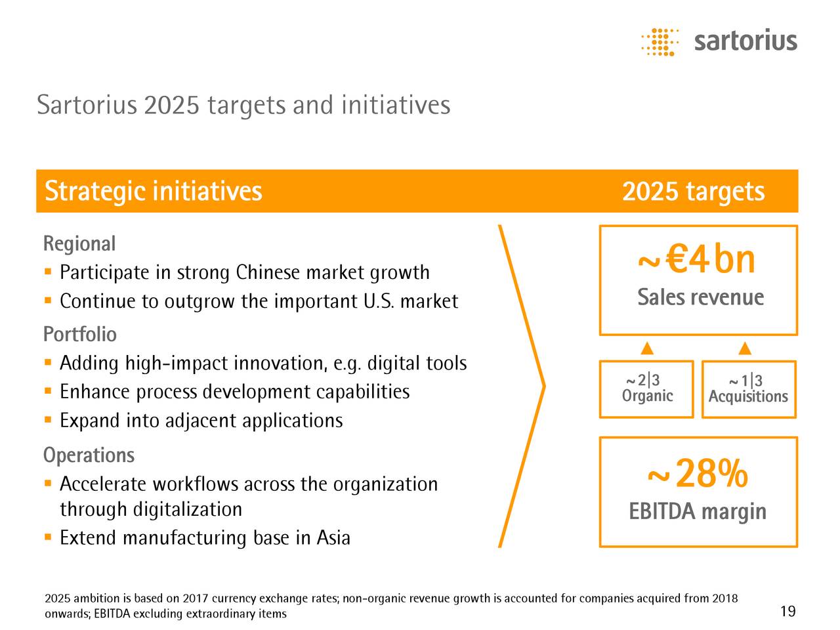Viewport: 840px width, 630px height.
Task: Click the up arrow above Acquisitions box
Action: [x=744, y=348]
